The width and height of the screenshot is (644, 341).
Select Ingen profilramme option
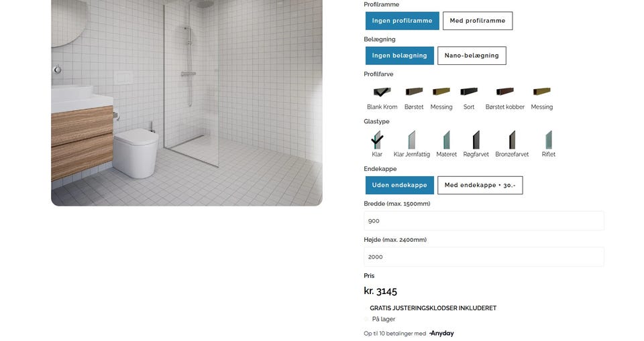click(x=402, y=21)
